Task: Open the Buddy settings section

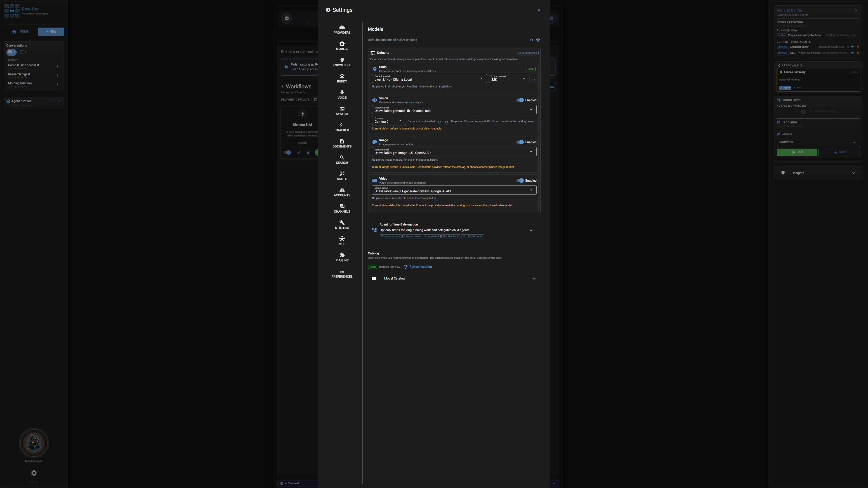Action: coord(342,78)
